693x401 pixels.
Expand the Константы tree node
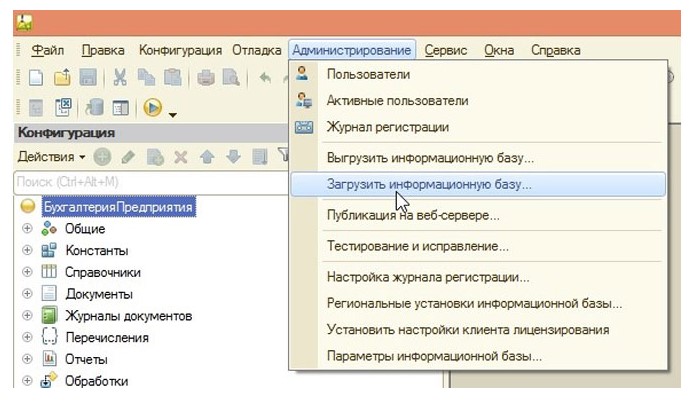[27, 250]
